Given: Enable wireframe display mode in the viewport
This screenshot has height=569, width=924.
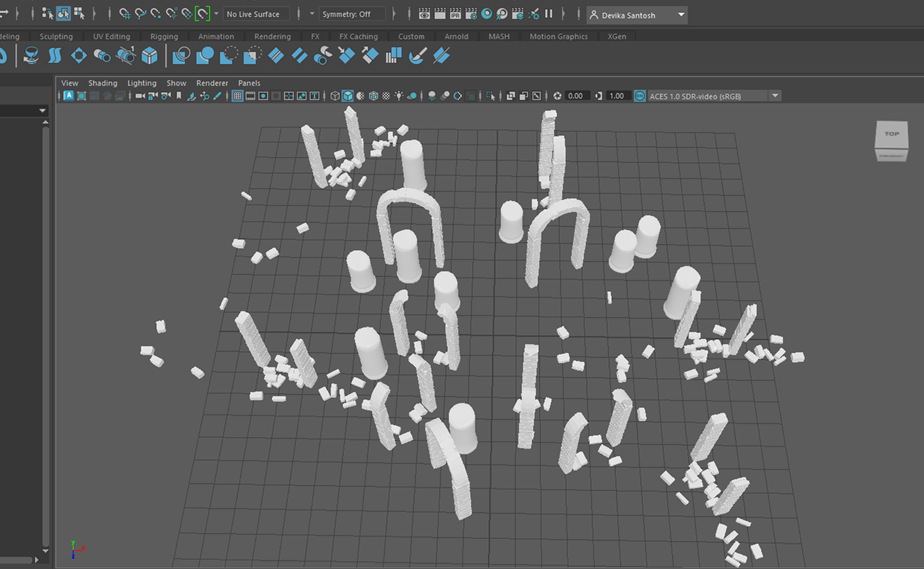Looking at the screenshot, I should pos(335,95).
